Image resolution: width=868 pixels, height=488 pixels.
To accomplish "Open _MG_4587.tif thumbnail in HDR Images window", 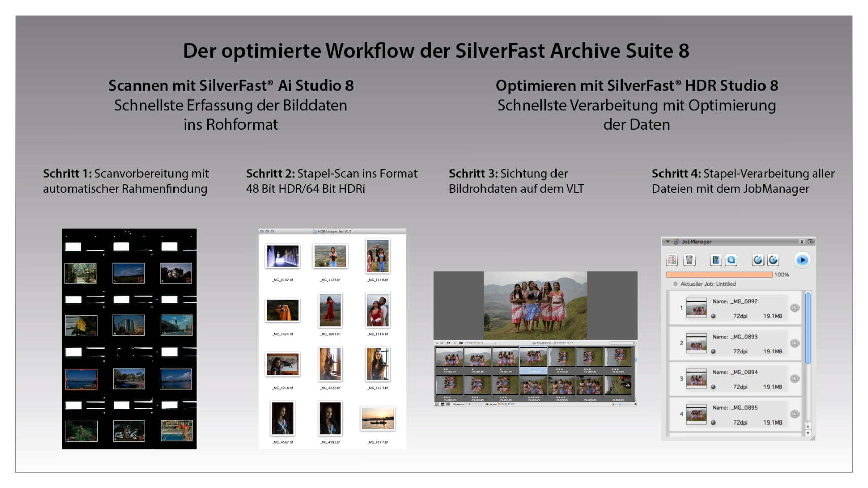I will (x=283, y=418).
